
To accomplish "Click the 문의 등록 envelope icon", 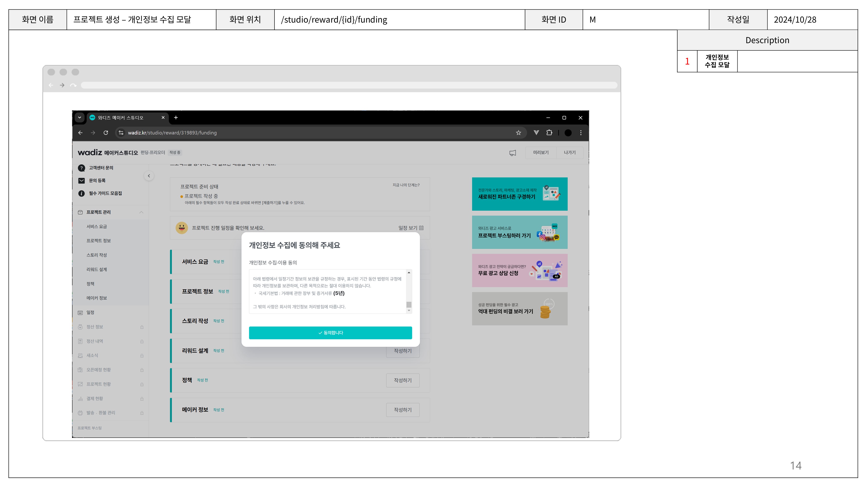I will [x=81, y=181].
